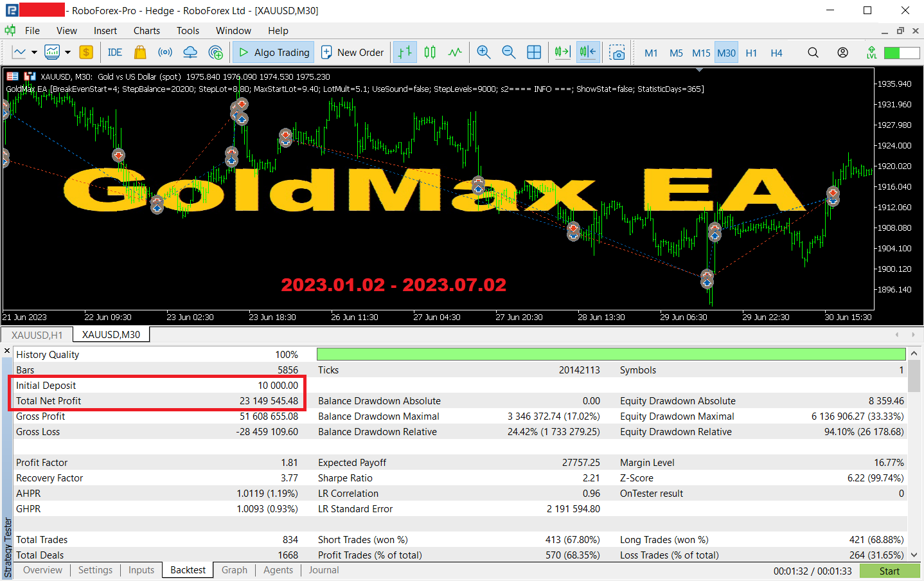Open the trading signals icon
The width and height of the screenshot is (924, 581).
coord(165,53)
